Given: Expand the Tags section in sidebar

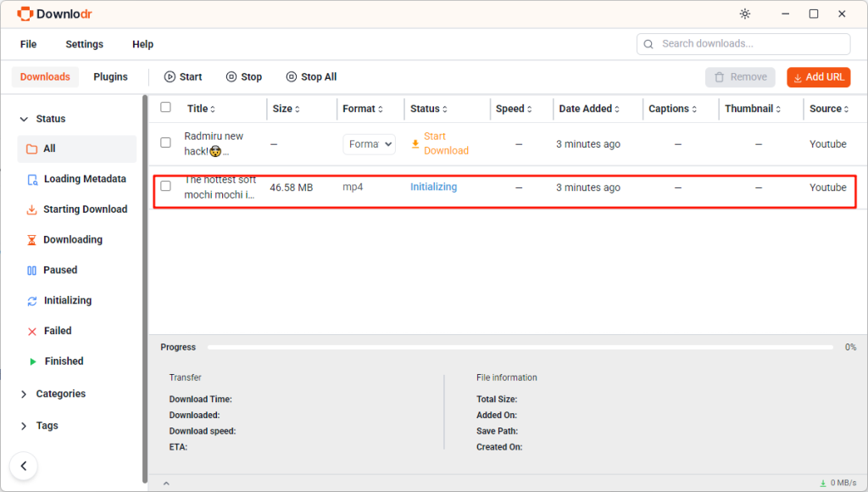Looking at the screenshot, I should pyautogui.click(x=47, y=426).
